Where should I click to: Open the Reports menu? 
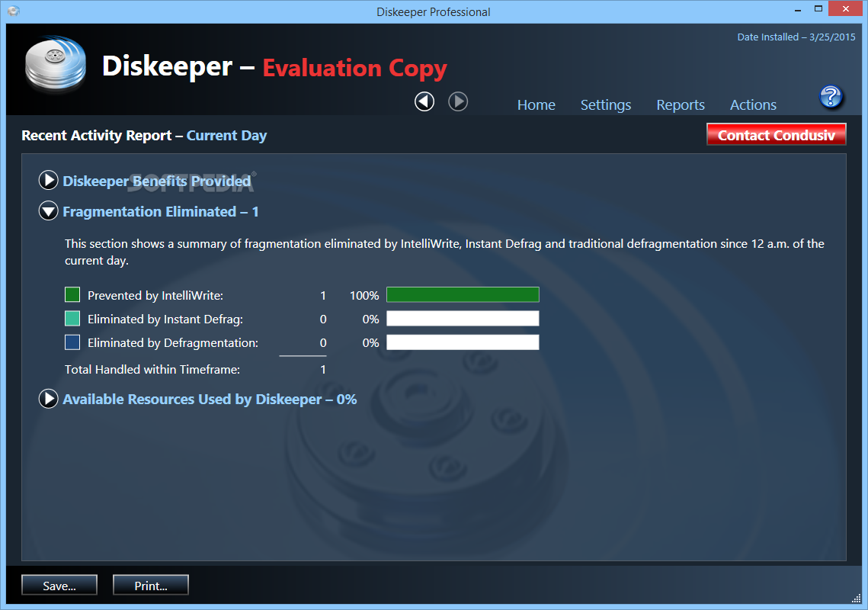[x=681, y=104]
